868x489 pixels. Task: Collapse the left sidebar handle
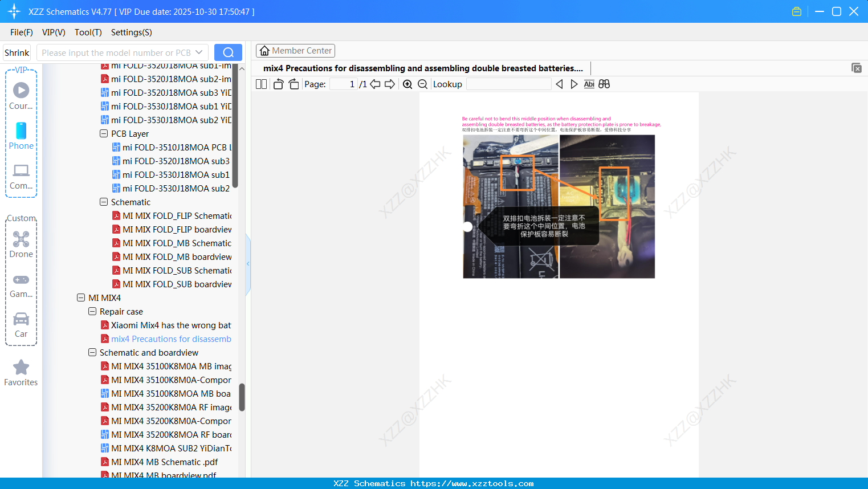[248, 264]
